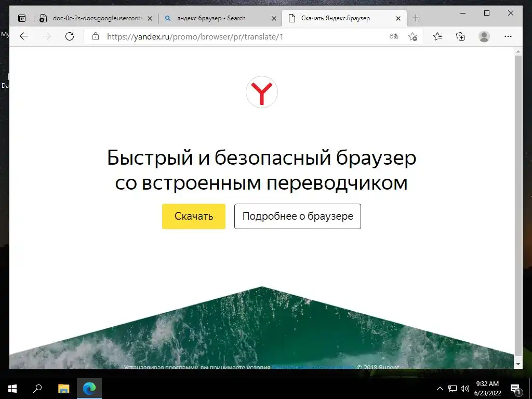Viewport: 532px width, 399px height.
Task: Open the browser profile avatar
Action: [484, 36]
